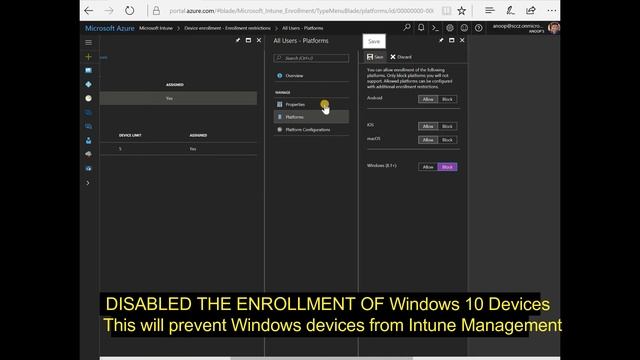Click the browser web notes pen icon
Viewport: 640px width, 360px height.
[x=510, y=11]
